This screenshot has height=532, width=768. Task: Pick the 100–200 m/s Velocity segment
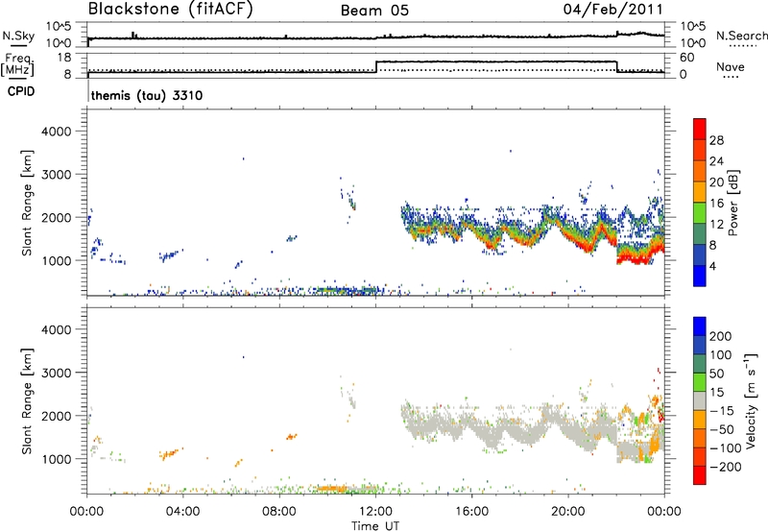[x=700, y=345]
